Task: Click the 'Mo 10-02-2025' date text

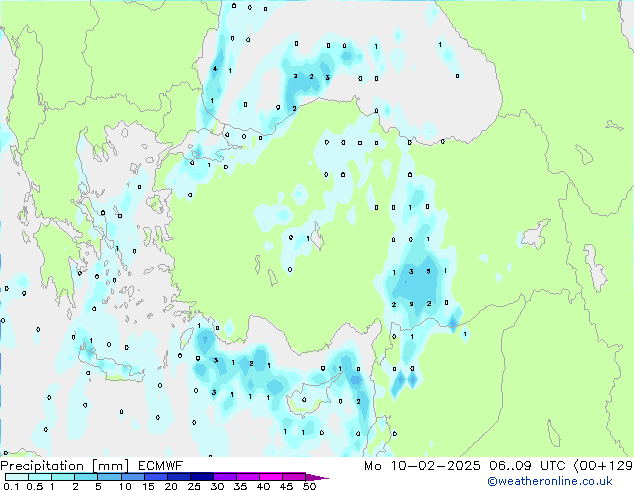Action: coord(422,466)
